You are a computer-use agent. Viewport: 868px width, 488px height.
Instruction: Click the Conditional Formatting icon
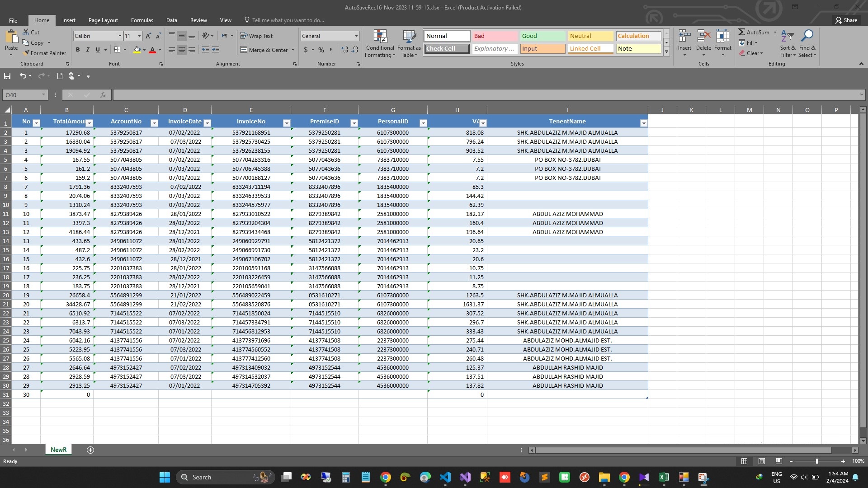click(x=380, y=37)
